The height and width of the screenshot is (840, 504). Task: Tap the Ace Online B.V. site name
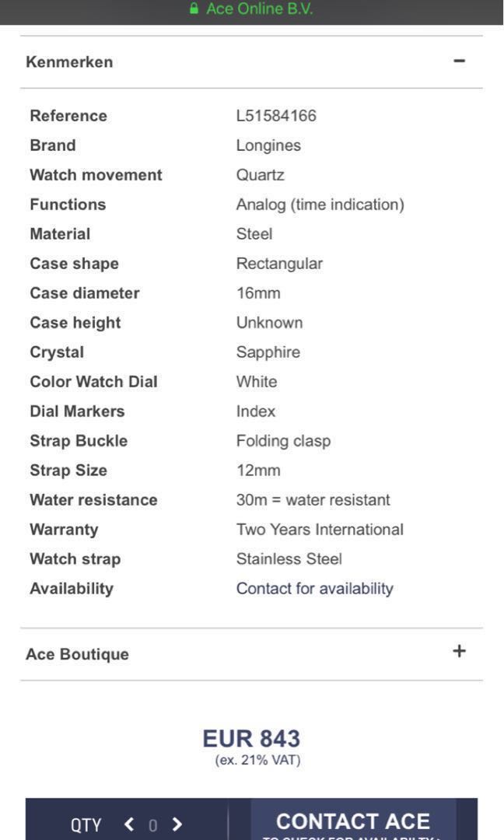point(259,9)
